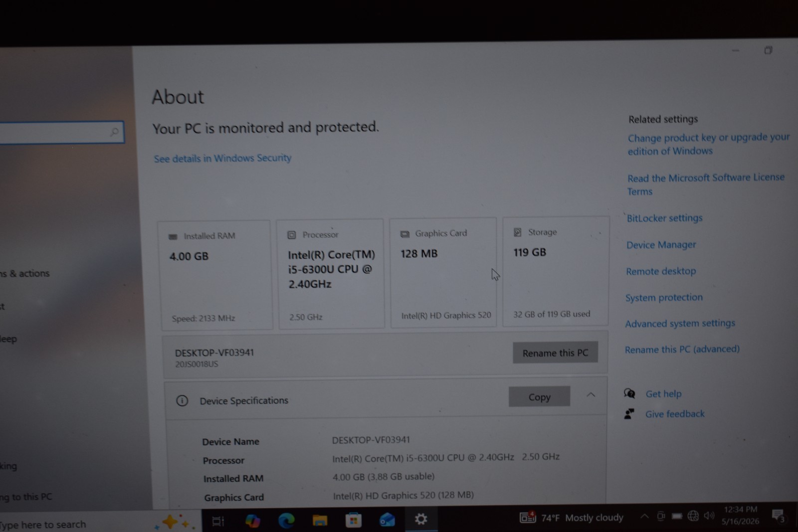Click the Get help chat icon
Viewport: 798px width, 532px height.
[x=629, y=393]
